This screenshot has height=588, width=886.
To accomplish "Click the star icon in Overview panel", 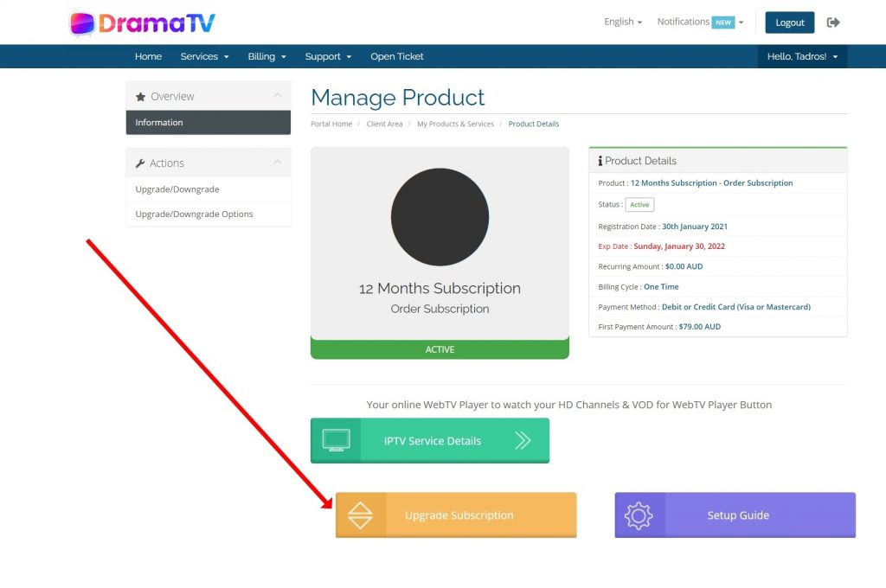I will [x=141, y=97].
